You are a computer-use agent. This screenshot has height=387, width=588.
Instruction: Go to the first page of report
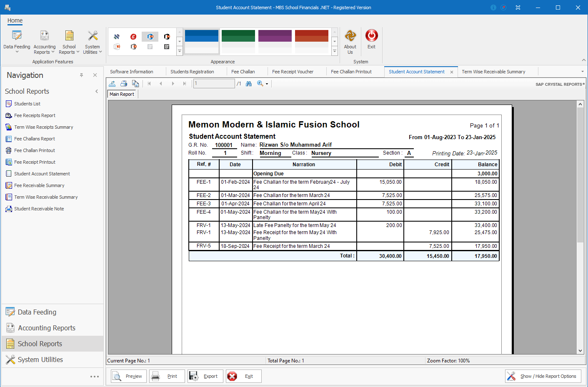pos(149,84)
